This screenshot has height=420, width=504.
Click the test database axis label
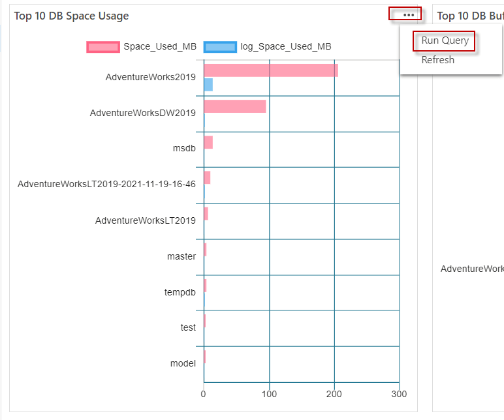[188, 327]
